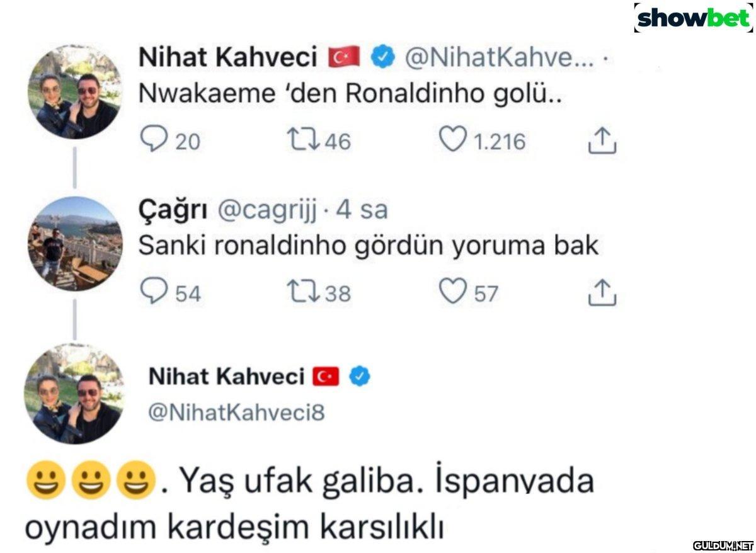The height and width of the screenshot is (553, 756).
Task: Like Çağrı's tweet with 57 likes
Action: pos(452,293)
